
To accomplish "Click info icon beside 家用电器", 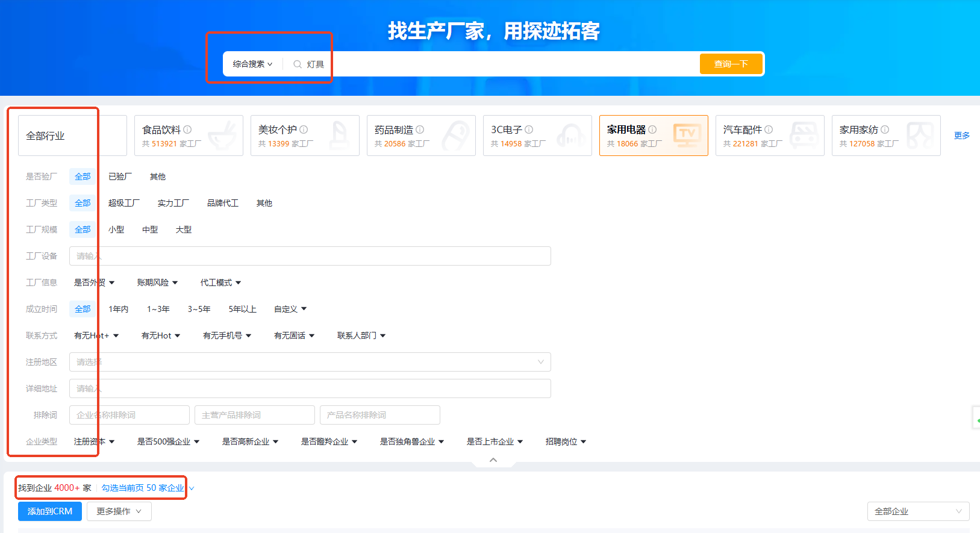I will pyautogui.click(x=652, y=129).
